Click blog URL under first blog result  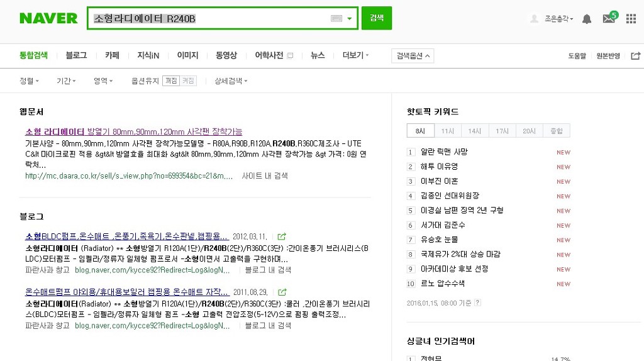(x=152, y=270)
